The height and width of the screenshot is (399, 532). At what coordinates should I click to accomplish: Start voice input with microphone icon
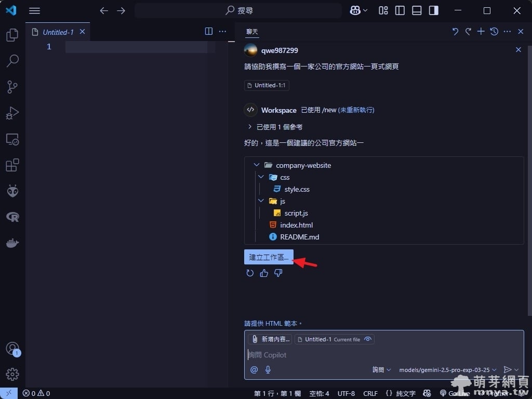(x=268, y=369)
